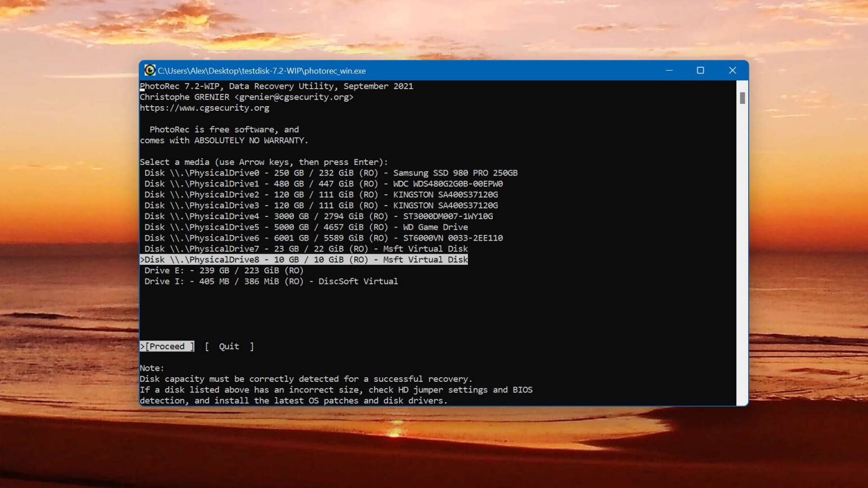The height and width of the screenshot is (488, 868).
Task: Select Drive E: 239 GB entry
Action: [224, 271]
